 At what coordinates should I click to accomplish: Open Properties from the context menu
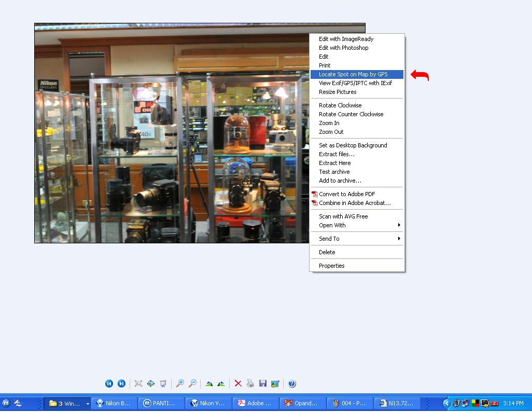tap(357, 266)
